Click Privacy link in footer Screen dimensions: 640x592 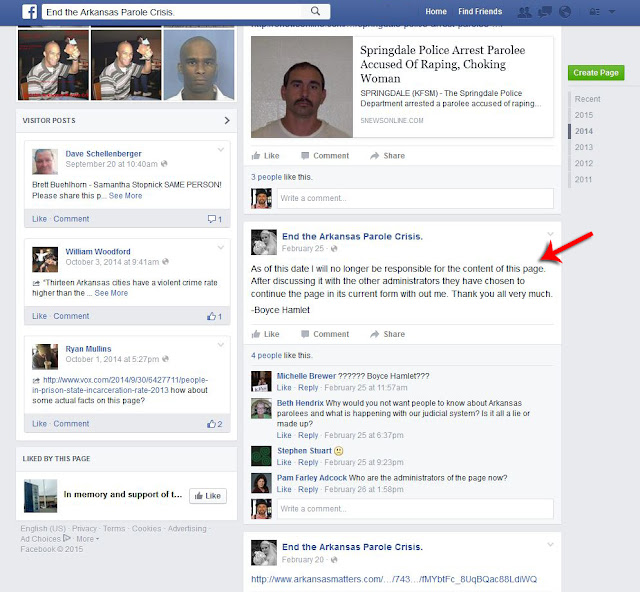coord(84,529)
